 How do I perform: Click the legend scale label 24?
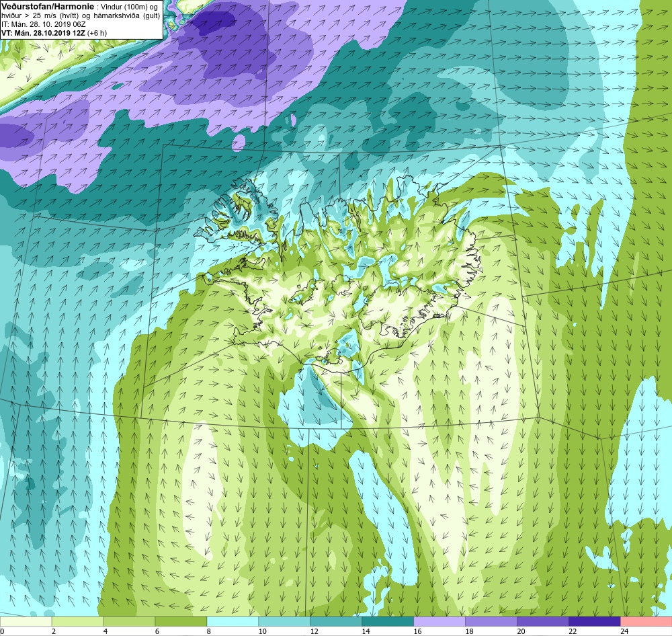click(x=624, y=631)
